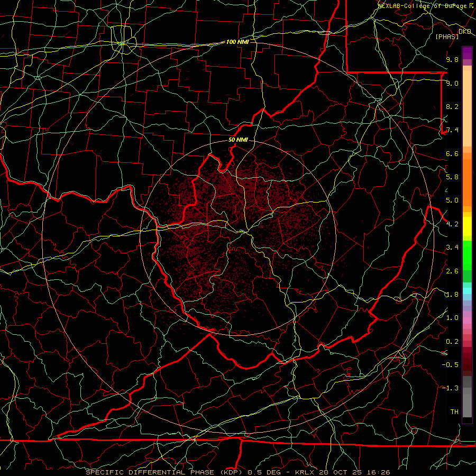The image size is (476, 476).
Task: Click the 7.4 scale value
Action: click(452, 130)
